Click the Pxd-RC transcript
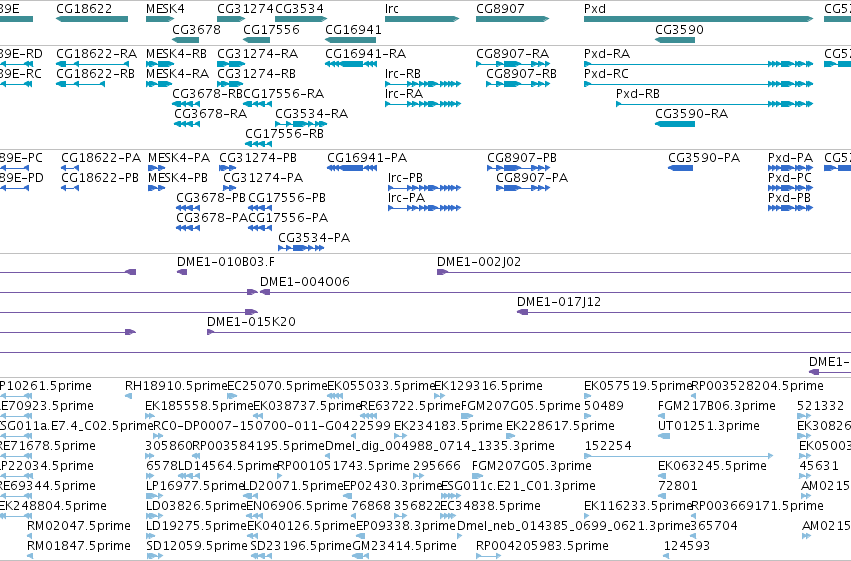This screenshot has width=851, height=561. pos(698,84)
